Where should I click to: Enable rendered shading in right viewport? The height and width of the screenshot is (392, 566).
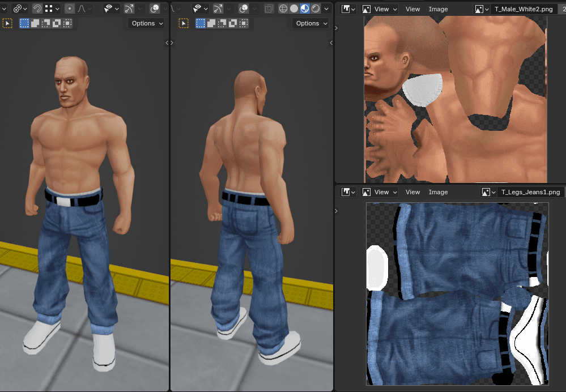pyautogui.click(x=315, y=8)
